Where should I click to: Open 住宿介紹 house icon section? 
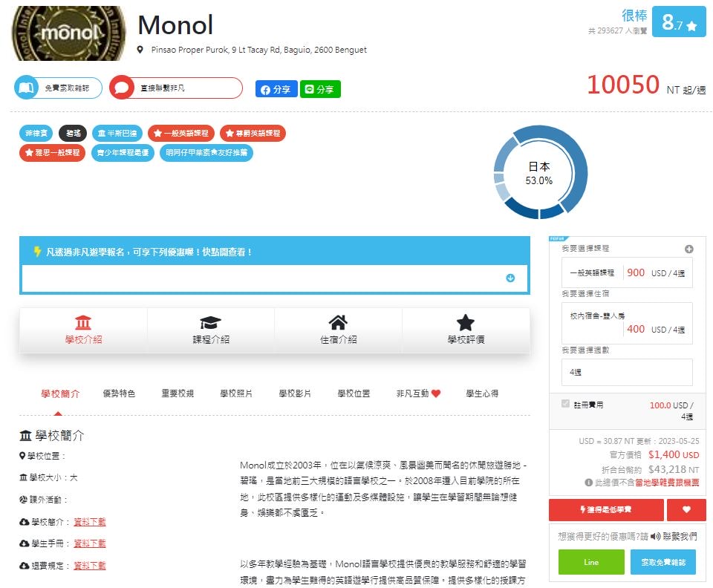(338, 330)
